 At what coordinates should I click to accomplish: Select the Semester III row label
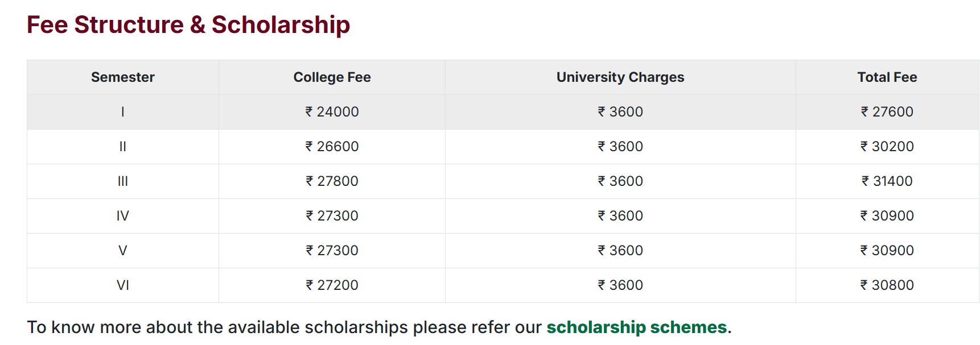point(123,181)
